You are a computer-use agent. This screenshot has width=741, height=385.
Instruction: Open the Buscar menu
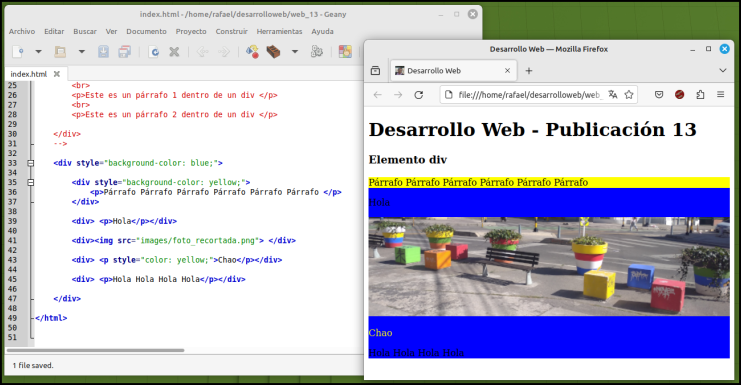click(85, 31)
